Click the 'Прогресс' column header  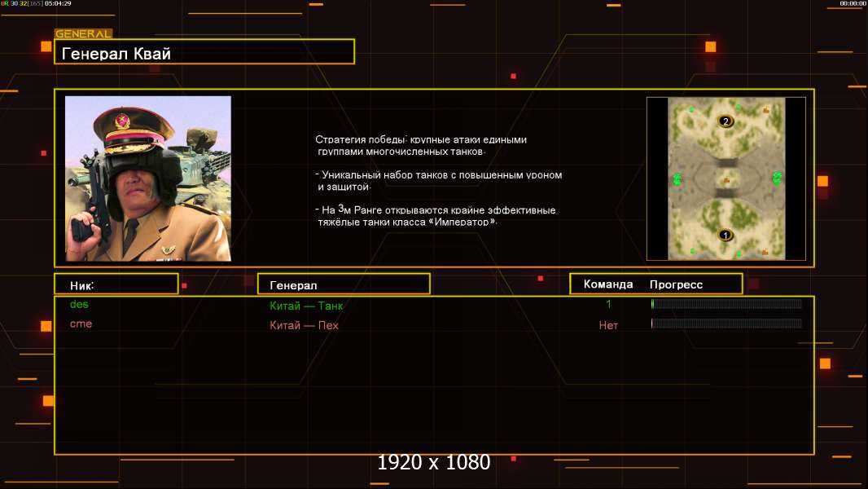[x=676, y=284]
